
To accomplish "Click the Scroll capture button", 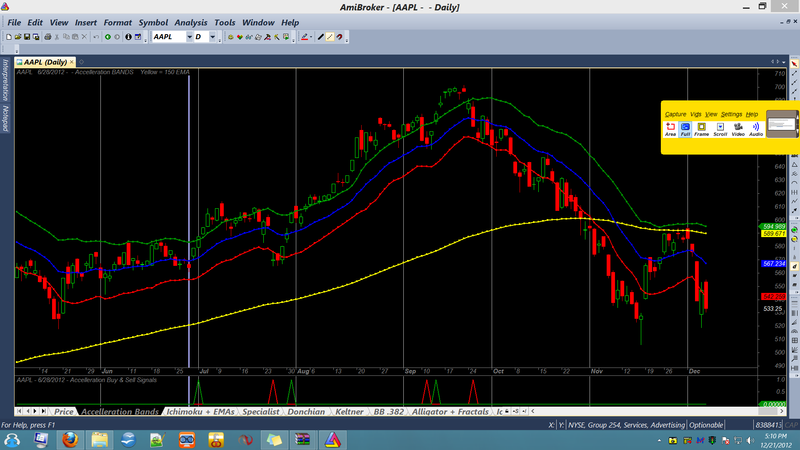I will click(x=720, y=129).
